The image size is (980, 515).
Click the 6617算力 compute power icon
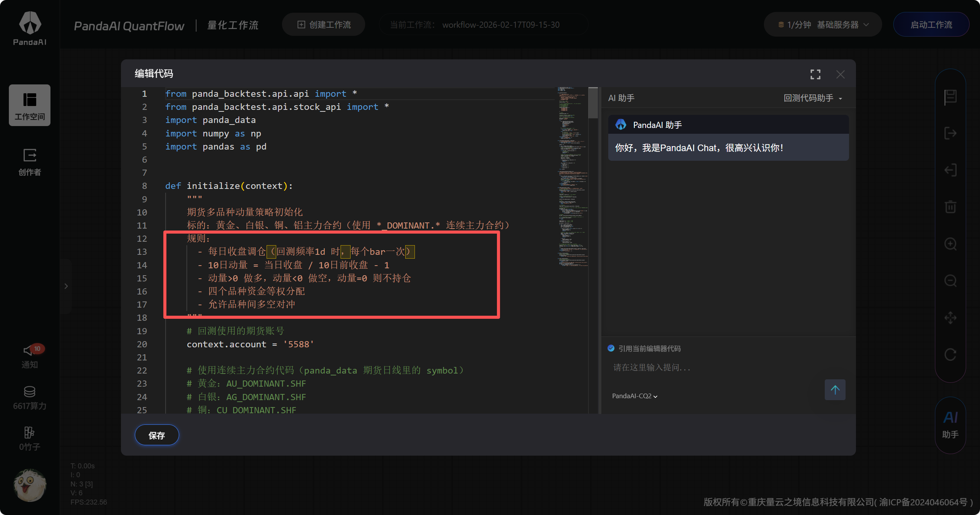30,398
